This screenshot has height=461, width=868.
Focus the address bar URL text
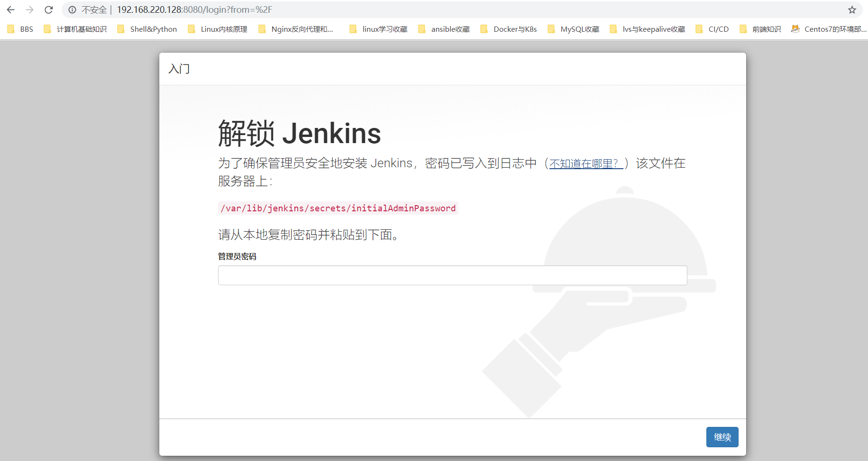coord(194,9)
